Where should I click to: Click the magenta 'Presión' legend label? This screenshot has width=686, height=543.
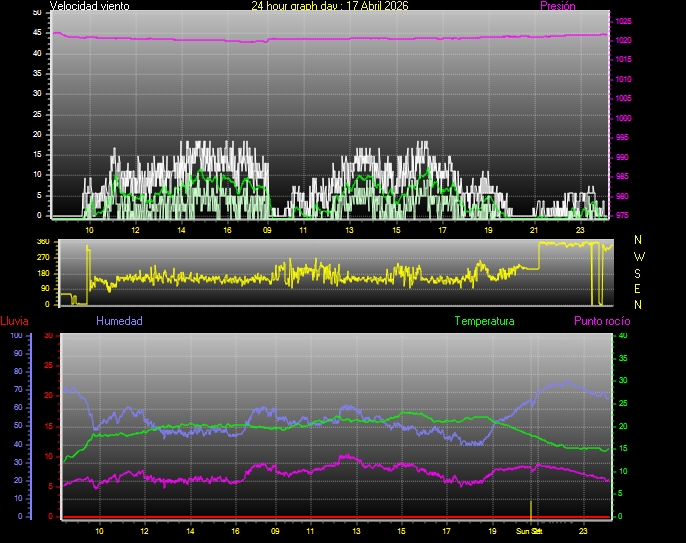(557, 6)
